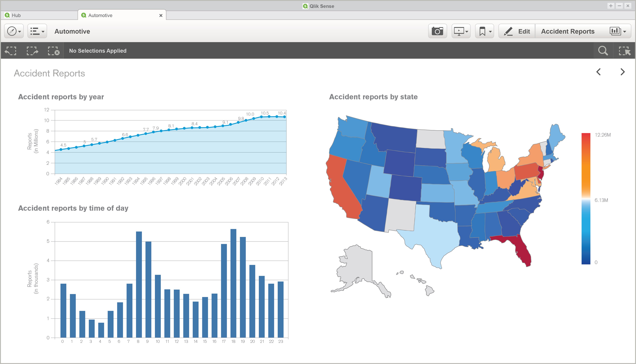Viewport: 636px width, 364px height.
Task: Switch to the Hub tab
Action: coord(16,15)
